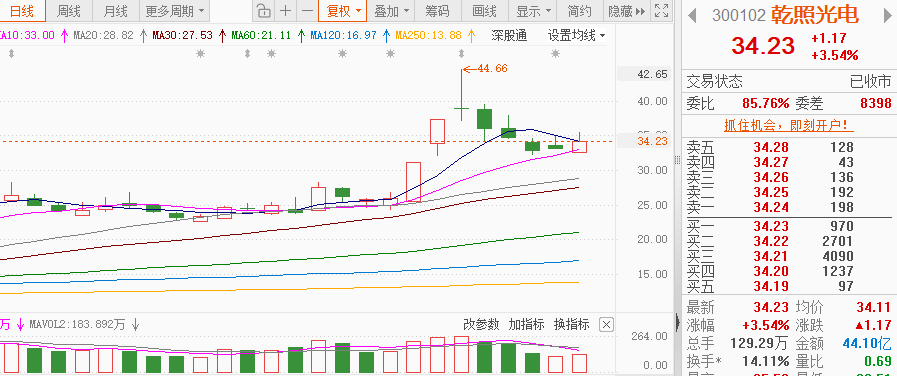Activate the 画线 drawing tools
Screen dimensions: 897x376
[x=485, y=11]
